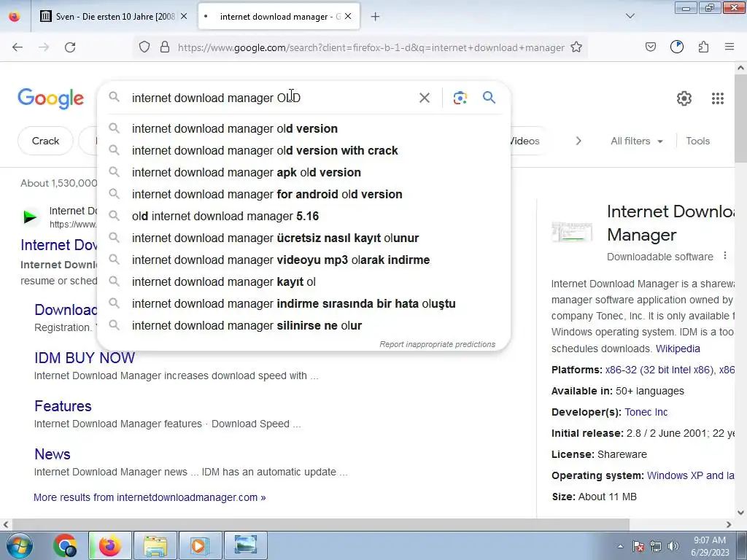Launch Chrome from the taskbar
The width and height of the screenshot is (747, 560).
point(65,545)
